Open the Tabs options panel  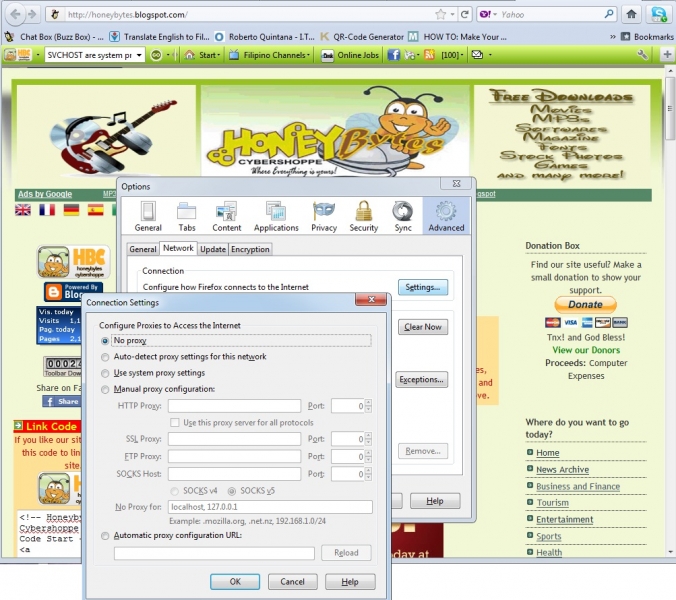[186, 215]
